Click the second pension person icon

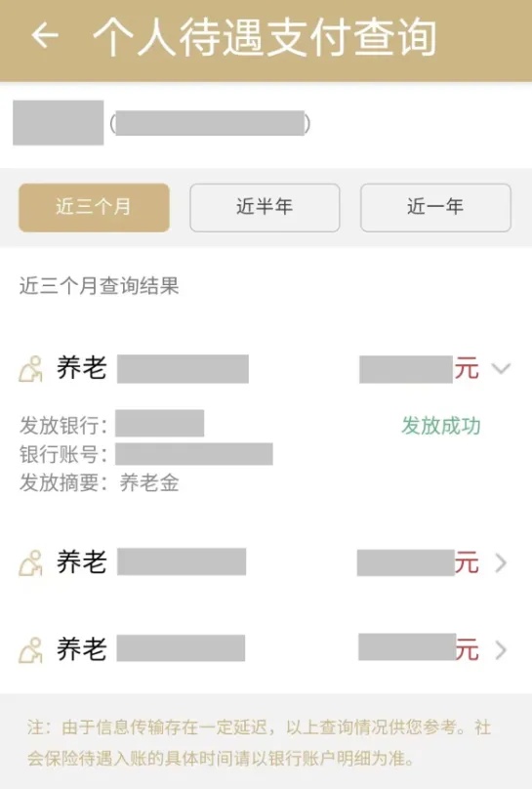pyautogui.click(x=30, y=562)
